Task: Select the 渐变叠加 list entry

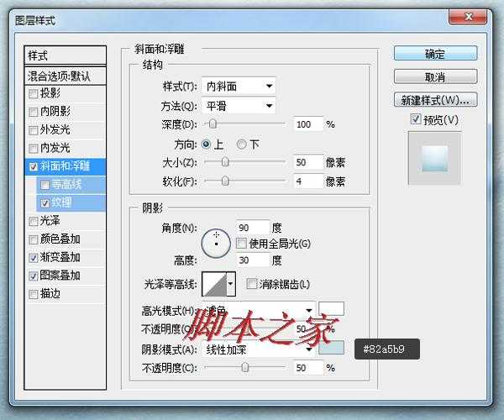Action: (65, 258)
